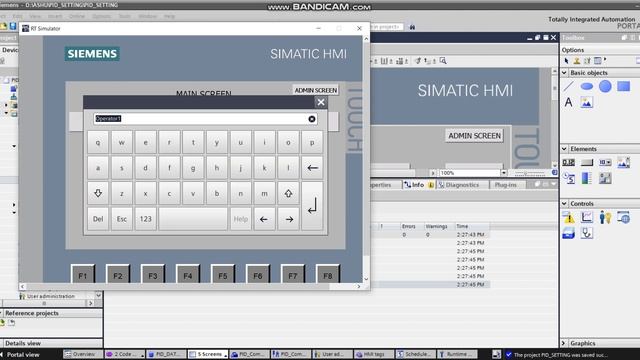
Task: Expand the Details view panel
Action: click(x=23, y=343)
